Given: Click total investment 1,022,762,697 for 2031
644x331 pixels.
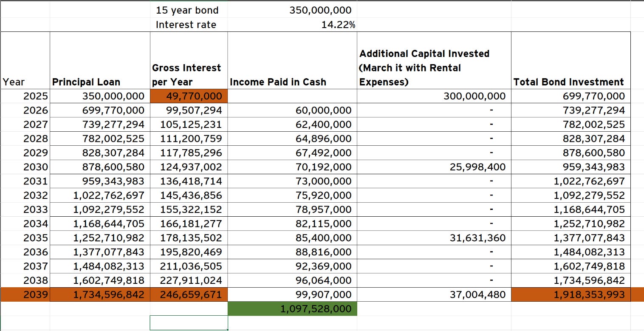Looking at the screenshot, I should pos(571,181).
